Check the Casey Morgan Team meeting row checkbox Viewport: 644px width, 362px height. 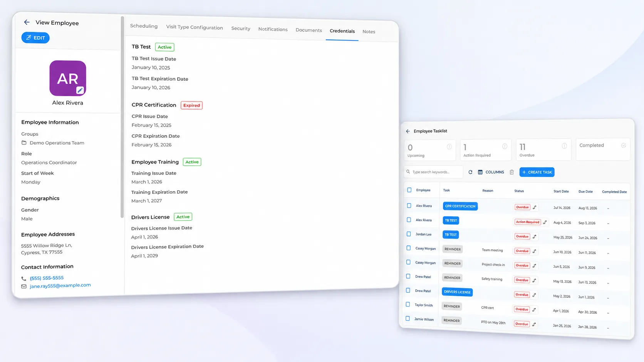(x=409, y=248)
